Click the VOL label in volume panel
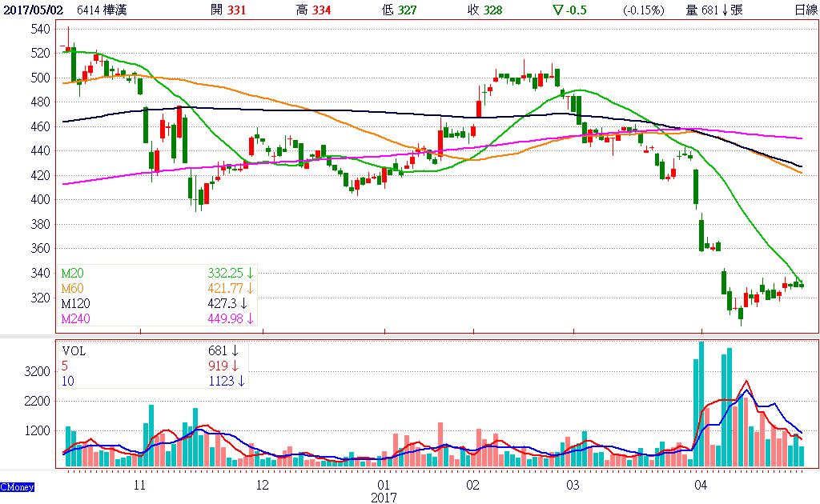The image size is (820, 504). pos(74,351)
